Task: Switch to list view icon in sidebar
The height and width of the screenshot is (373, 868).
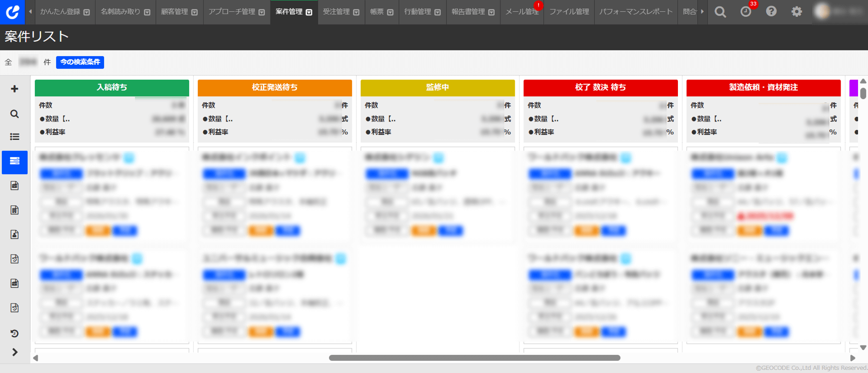Action: pos(14,137)
